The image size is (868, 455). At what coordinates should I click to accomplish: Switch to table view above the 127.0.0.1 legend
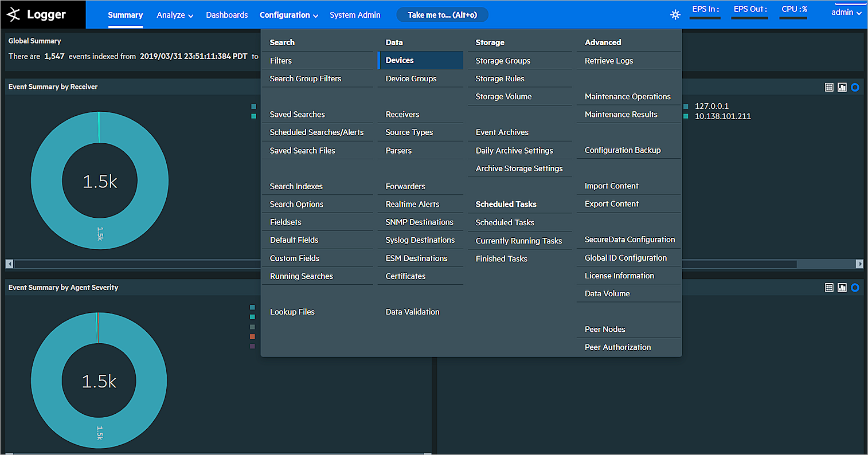click(x=829, y=87)
